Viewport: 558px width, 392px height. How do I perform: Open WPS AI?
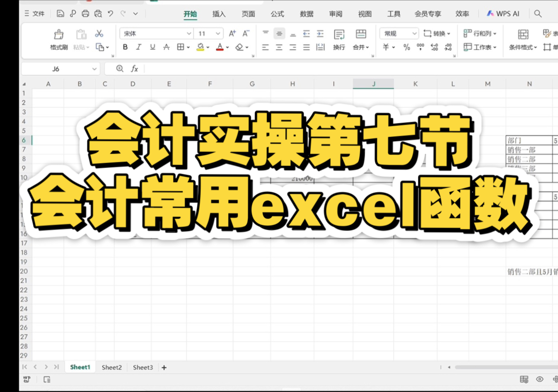(503, 14)
